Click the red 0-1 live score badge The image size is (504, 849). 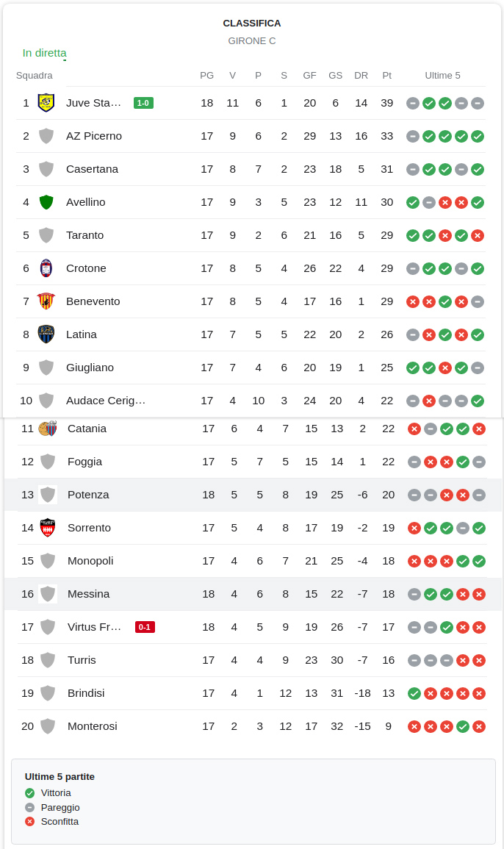(x=145, y=627)
